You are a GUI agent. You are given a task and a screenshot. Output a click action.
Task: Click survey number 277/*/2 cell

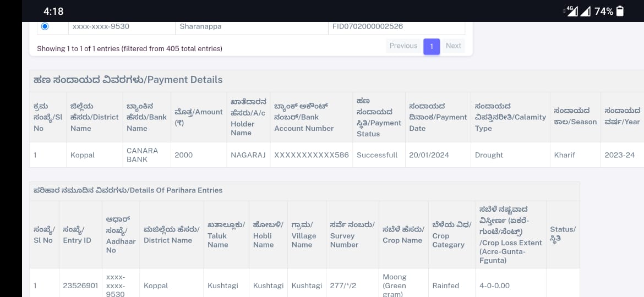point(343,286)
